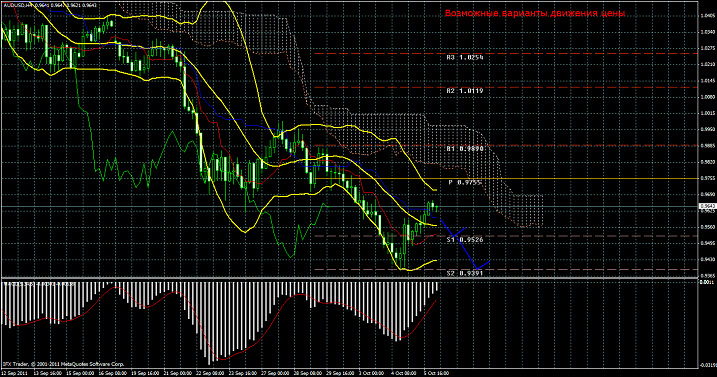This screenshot has width=717, height=377.
Task: Click the 12 Sep 2011 date label
Action: (14, 373)
